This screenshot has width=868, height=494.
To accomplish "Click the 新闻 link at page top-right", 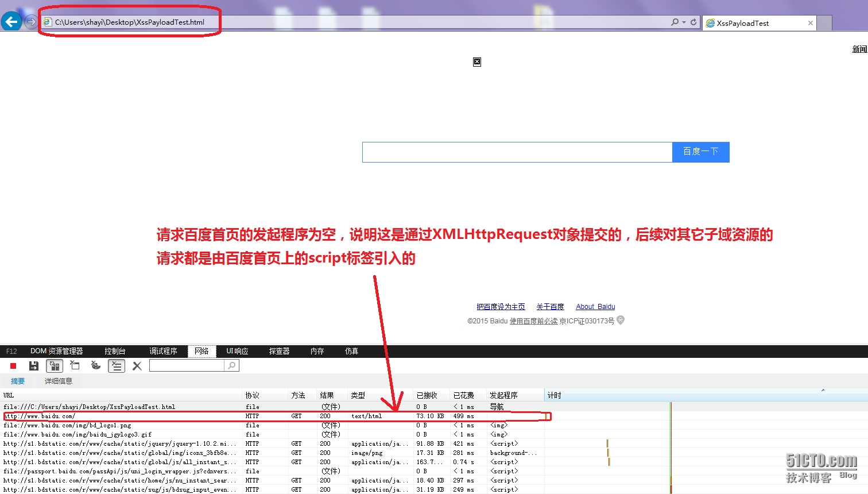I will tap(859, 49).
